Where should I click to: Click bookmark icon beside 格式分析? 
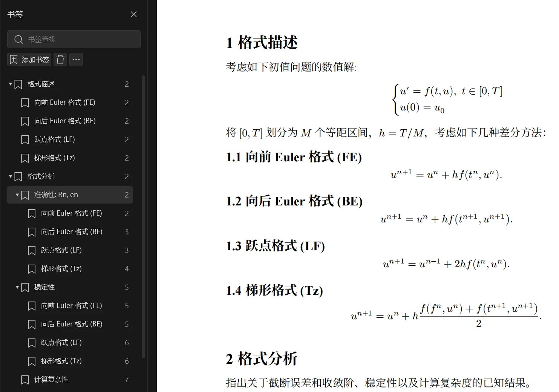[18, 176]
